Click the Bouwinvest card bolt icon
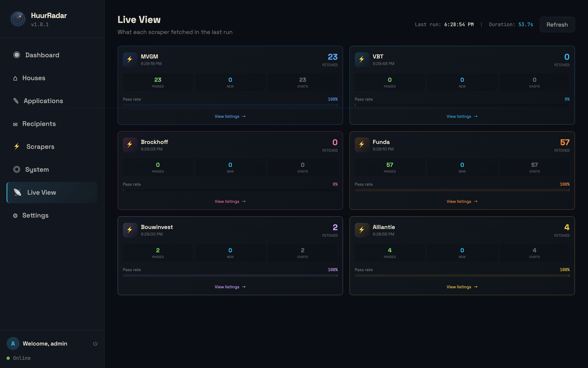The width and height of the screenshot is (588, 368). (x=130, y=230)
